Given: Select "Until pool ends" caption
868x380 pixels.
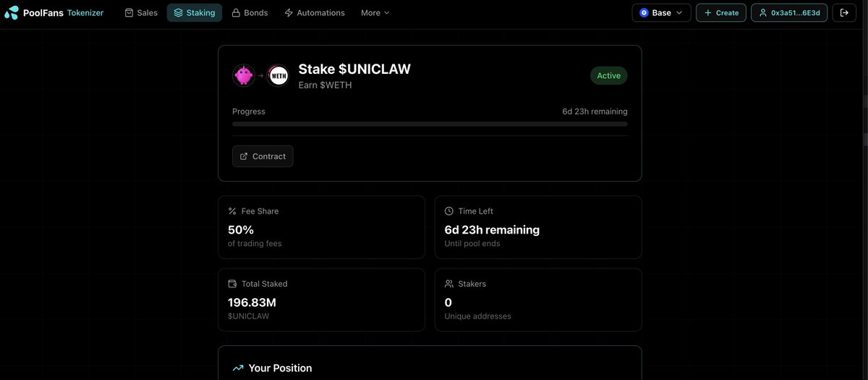Looking at the screenshot, I should tap(472, 244).
